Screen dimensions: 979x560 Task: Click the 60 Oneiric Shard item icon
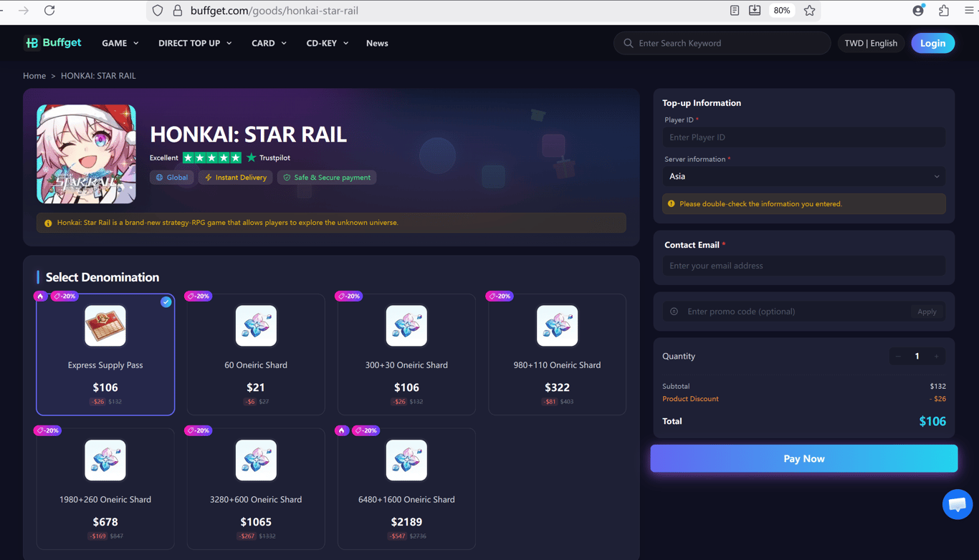coord(256,326)
